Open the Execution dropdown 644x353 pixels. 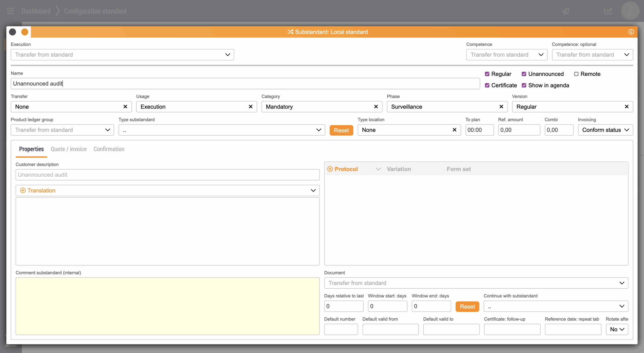click(x=122, y=55)
